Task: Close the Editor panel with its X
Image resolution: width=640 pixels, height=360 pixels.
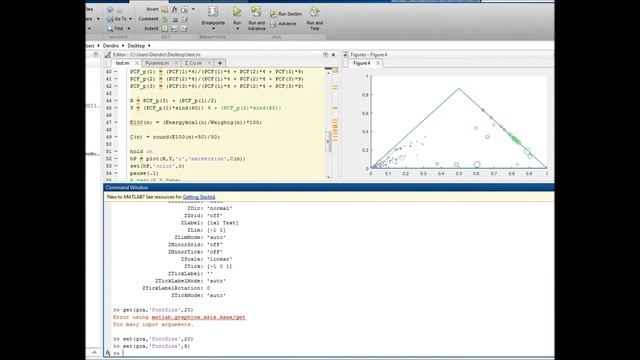Action: click(x=333, y=54)
